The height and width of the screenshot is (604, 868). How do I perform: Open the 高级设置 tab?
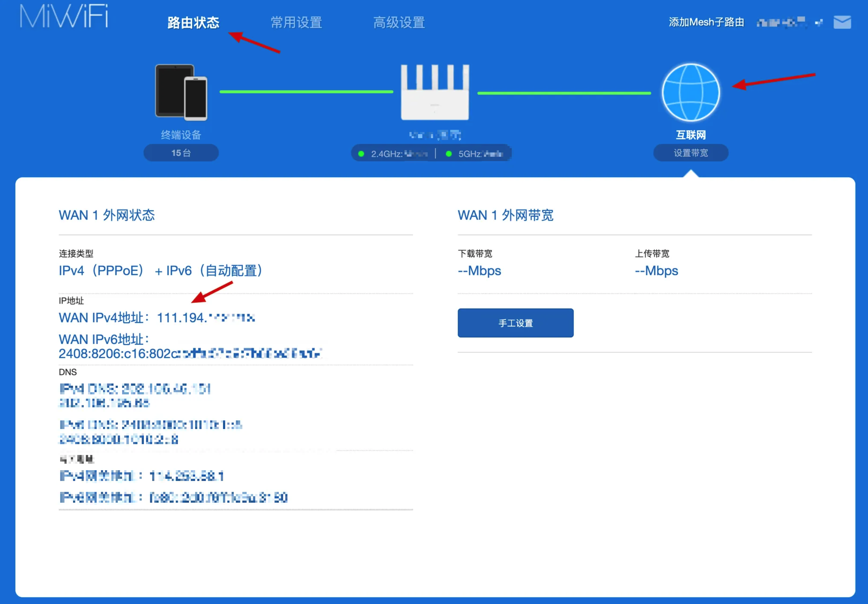pyautogui.click(x=399, y=23)
